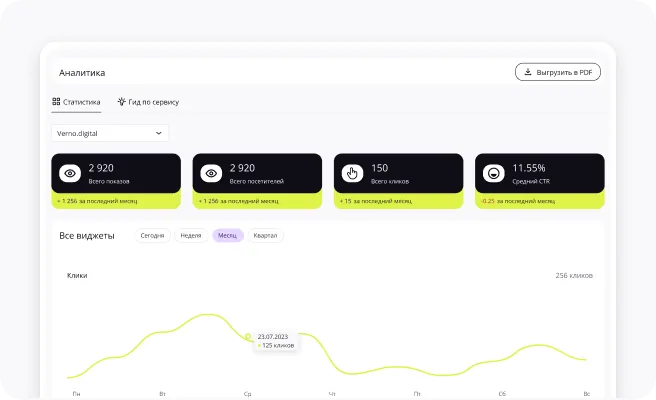
Task: Click the eye icon on Всего показов card
Action: 70,173
